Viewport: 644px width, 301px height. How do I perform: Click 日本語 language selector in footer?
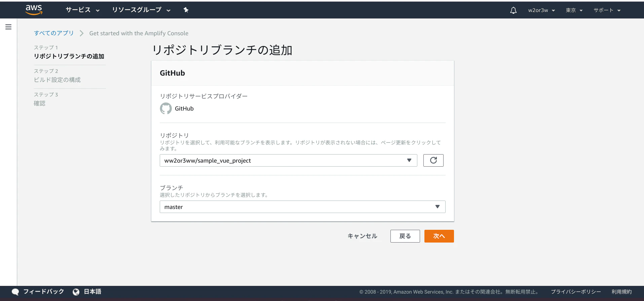coord(92,292)
